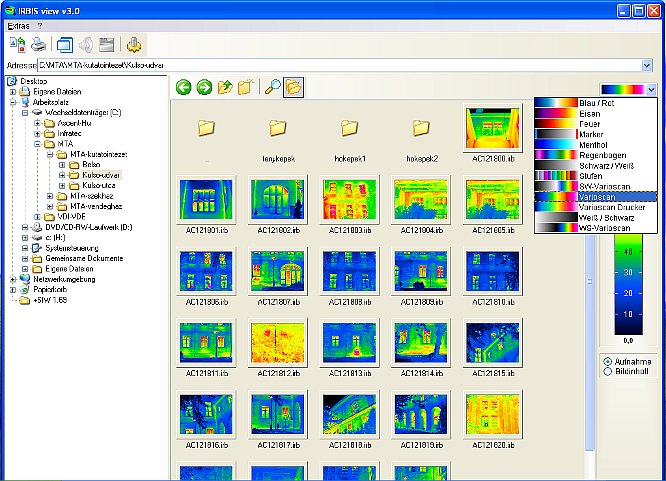
Task: Expand the Belso folder node
Action: pos(62,165)
